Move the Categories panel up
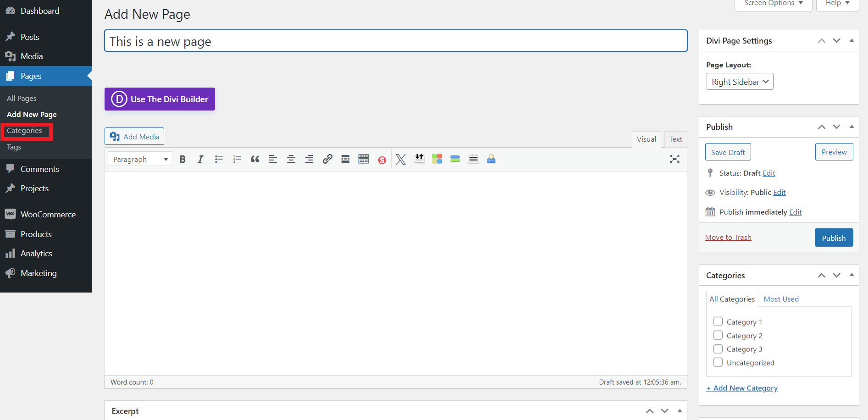 point(822,275)
